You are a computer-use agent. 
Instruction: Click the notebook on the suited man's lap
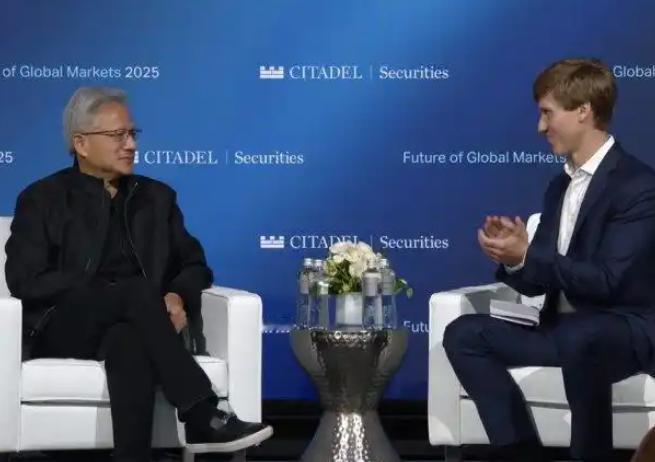(515, 311)
